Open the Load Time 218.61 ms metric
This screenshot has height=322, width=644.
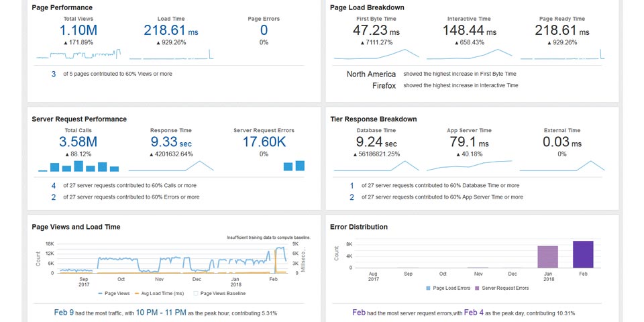pyautogui.click(x=170, y=30)
